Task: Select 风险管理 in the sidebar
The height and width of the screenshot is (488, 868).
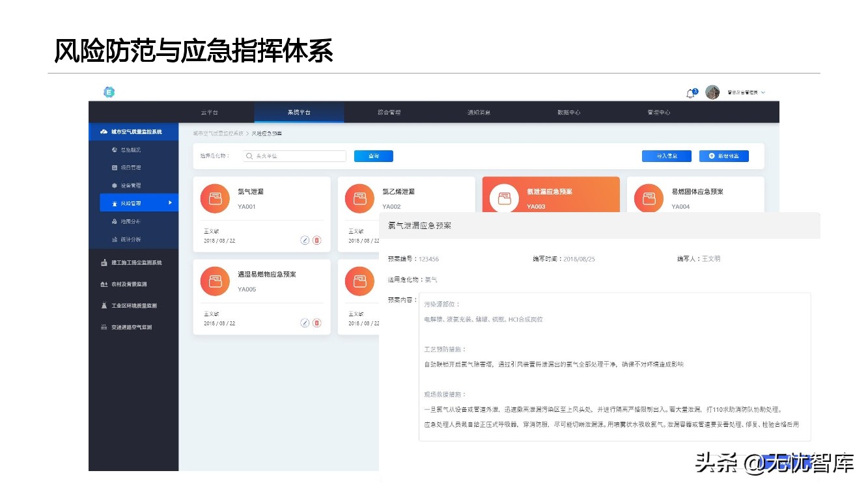Action: tap(139, 203)
